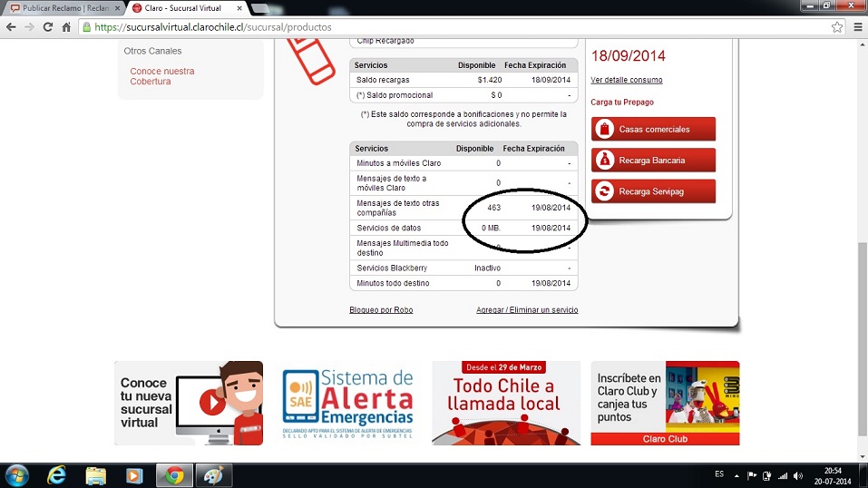Viewport: 868px width, 488px height.
Task: Click the Casas comerciales button
Action: tap(653, 129)
